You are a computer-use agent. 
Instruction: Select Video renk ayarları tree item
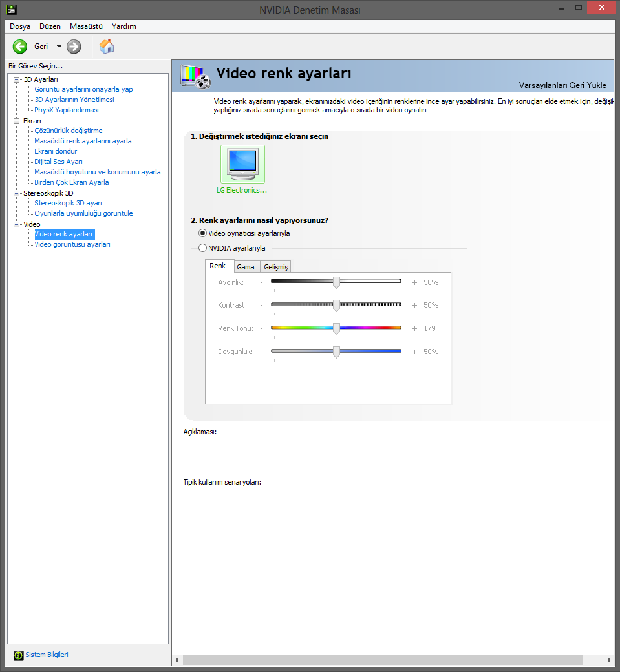(x=64, y=234)
